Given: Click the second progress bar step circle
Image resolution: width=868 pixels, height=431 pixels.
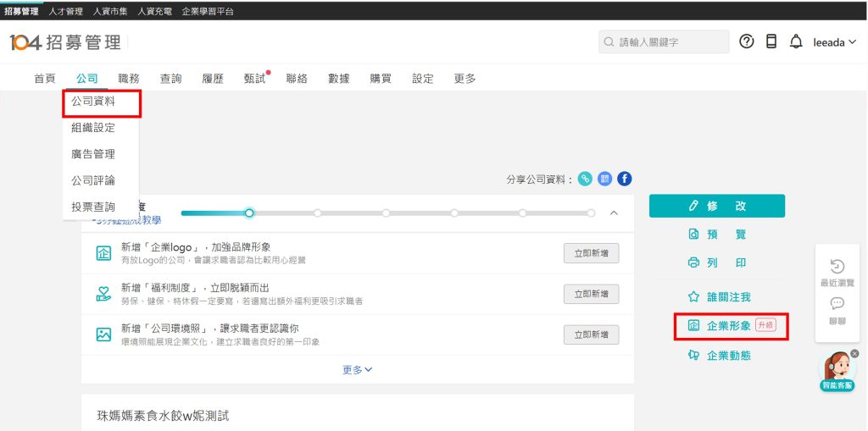Looking at the screenshot, I should point(318,213).
